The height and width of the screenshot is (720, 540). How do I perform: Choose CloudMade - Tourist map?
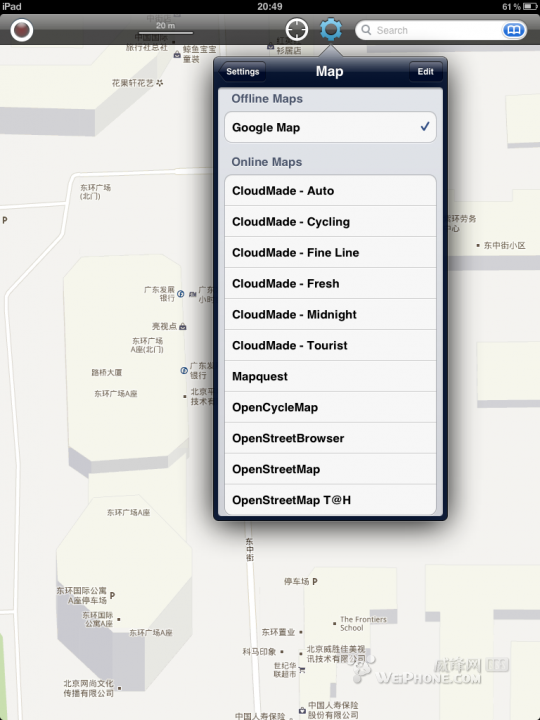pyautogui.click(x=330, y=345)
